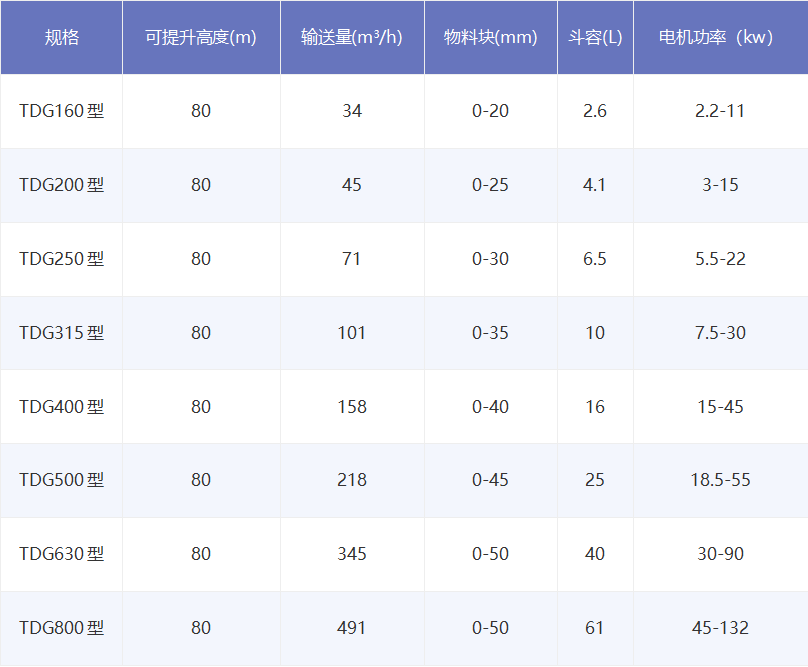Select the TDG400型 row label
808x667 pixels.
61,406
